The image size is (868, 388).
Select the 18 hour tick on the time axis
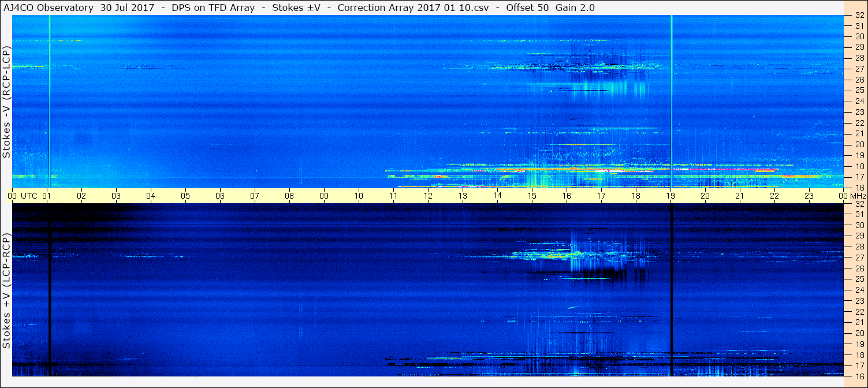636,196
